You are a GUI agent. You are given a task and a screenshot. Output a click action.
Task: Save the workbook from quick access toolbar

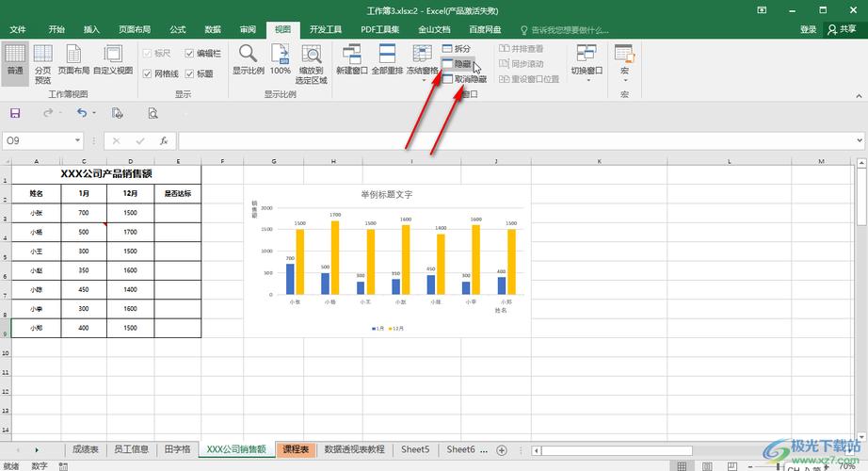point(15,113)
